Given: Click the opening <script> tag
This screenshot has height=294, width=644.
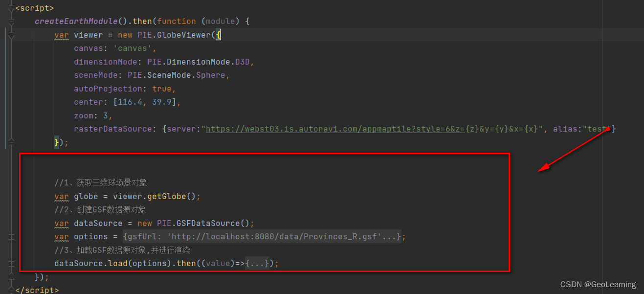Looking at the screenshot, I should (35, 8).
